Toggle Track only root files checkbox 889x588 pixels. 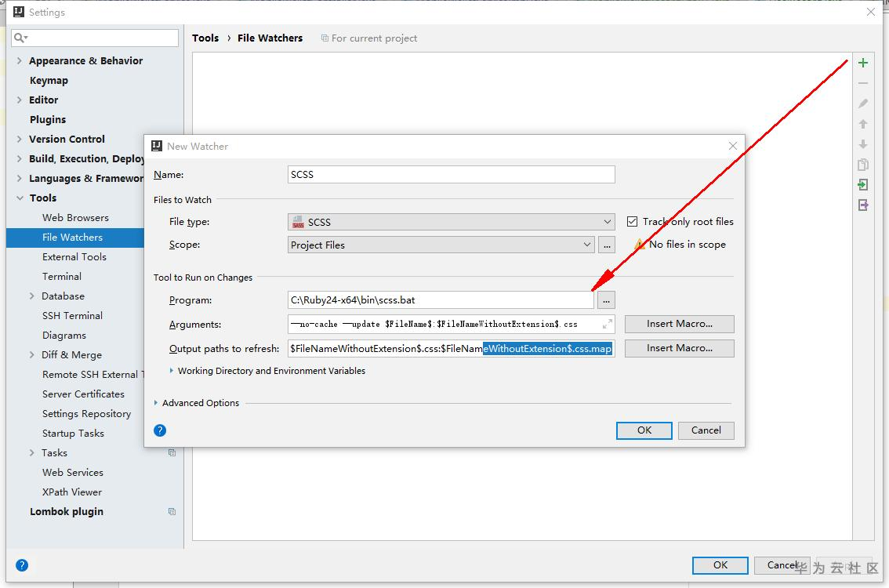click(x=632, y=221)
